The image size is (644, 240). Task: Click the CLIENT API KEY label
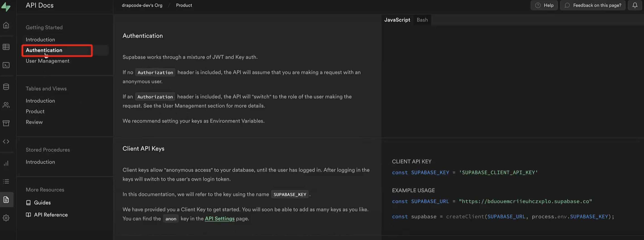pos(412,162)
